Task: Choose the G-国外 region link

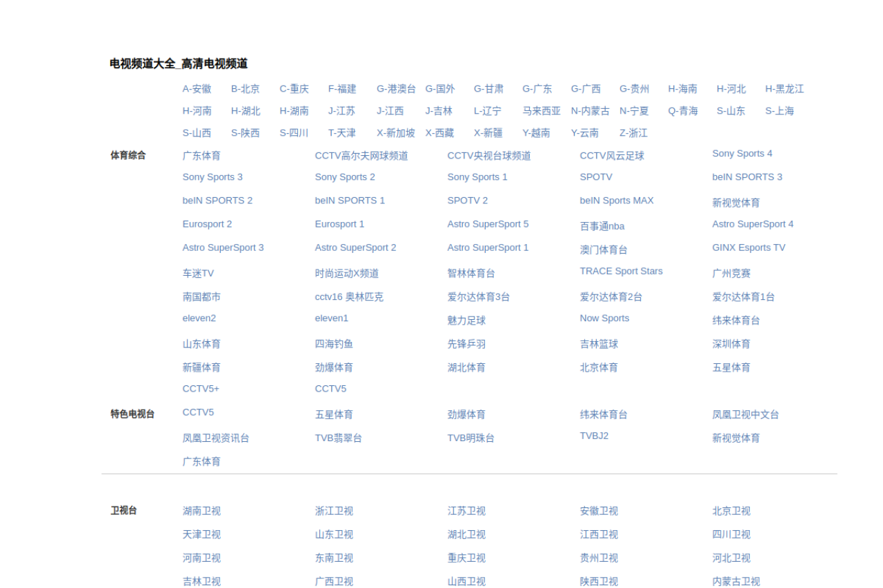Action: [x=440, y=89]
